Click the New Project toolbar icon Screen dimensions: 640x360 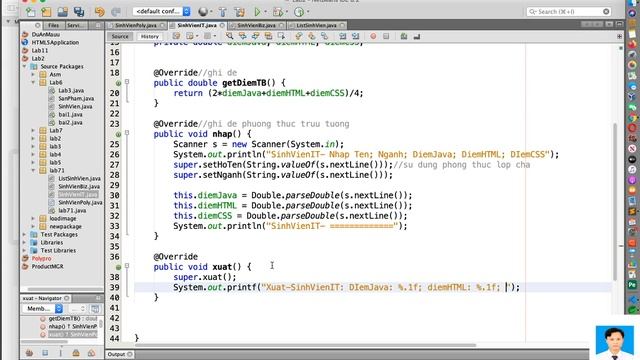coord(46,12)
